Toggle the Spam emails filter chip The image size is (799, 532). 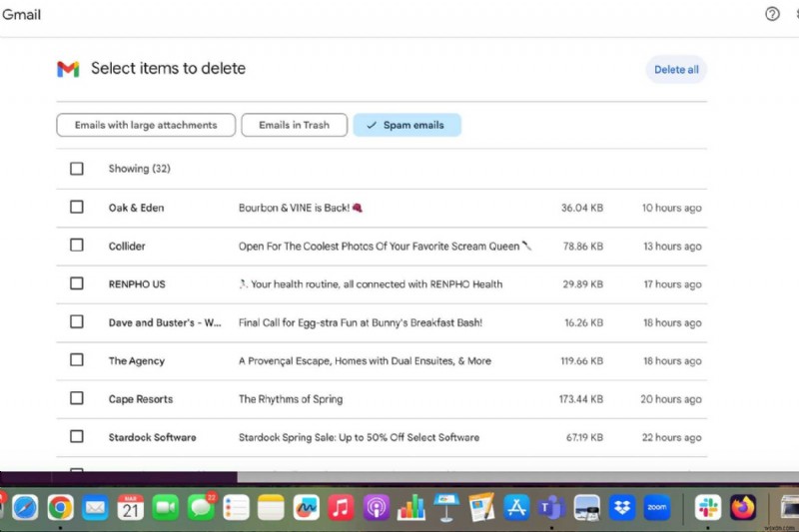click(406, 125)
